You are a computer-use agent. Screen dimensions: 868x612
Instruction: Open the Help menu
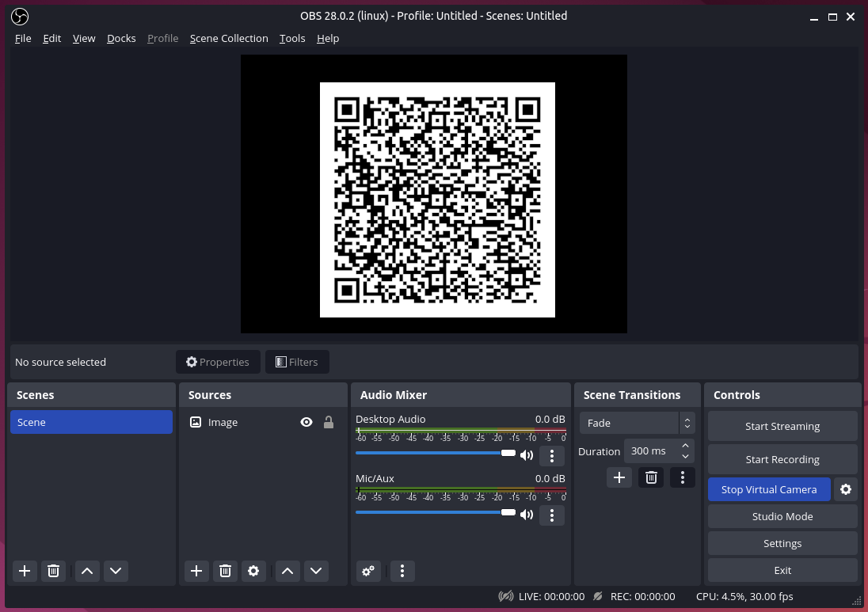(x=328, y=38)
